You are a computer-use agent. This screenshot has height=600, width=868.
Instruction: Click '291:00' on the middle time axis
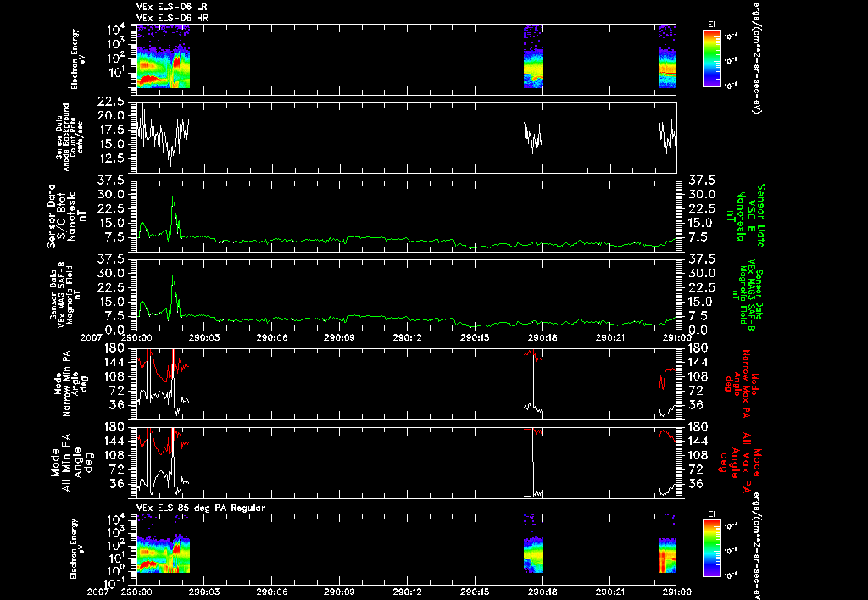676,337
